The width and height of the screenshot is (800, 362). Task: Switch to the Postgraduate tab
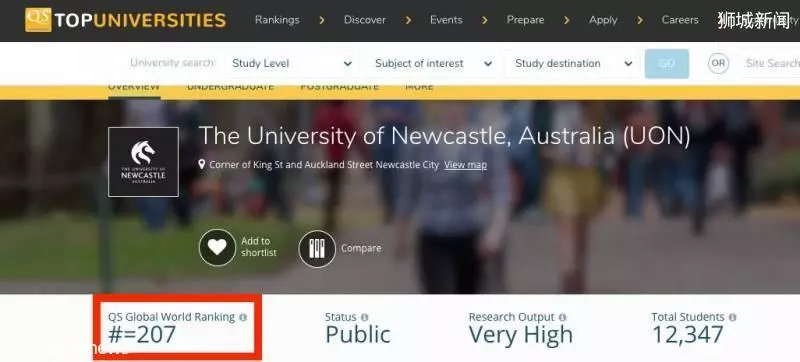coord(340,88)
